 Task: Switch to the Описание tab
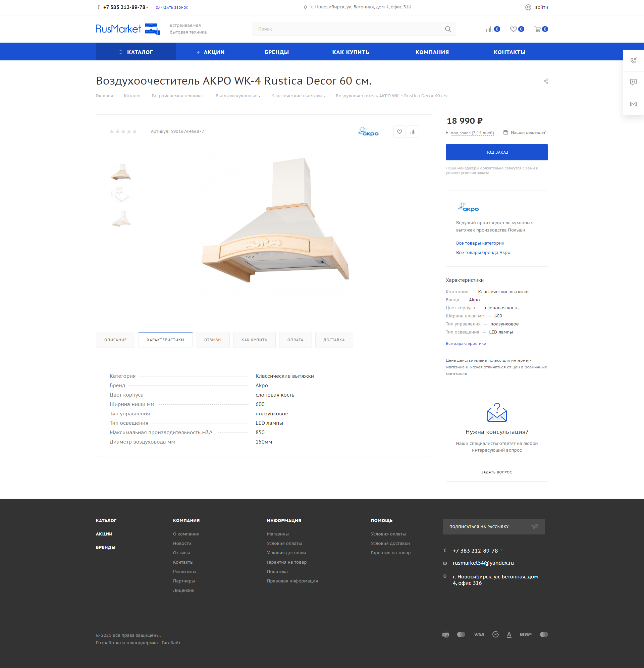coord(115,340)
